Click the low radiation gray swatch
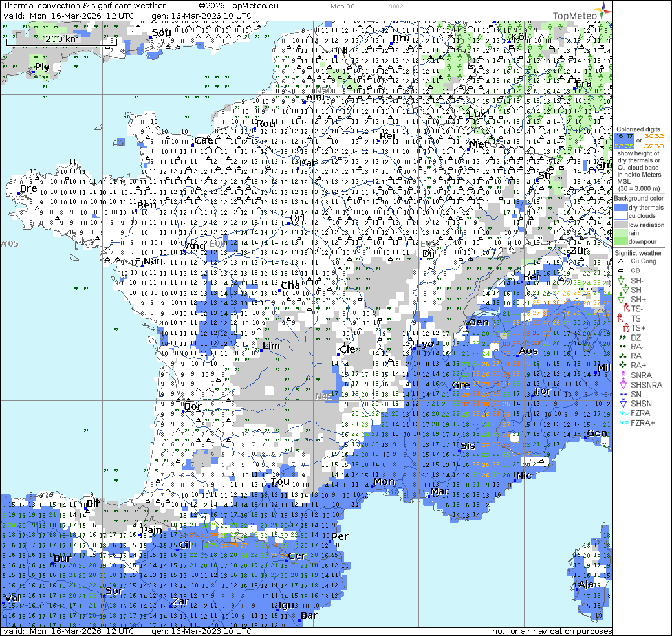Screen dimensions: 672x636 (x=621, y=224)
